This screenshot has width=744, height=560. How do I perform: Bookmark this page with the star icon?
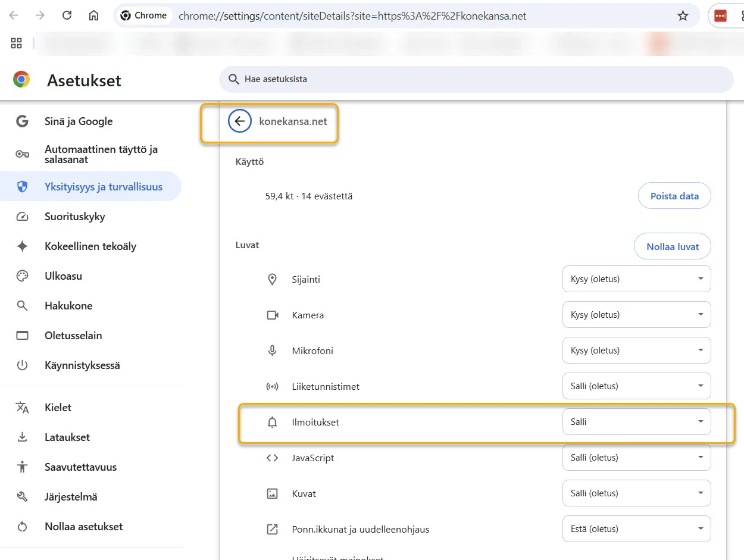tap(683, 16)
